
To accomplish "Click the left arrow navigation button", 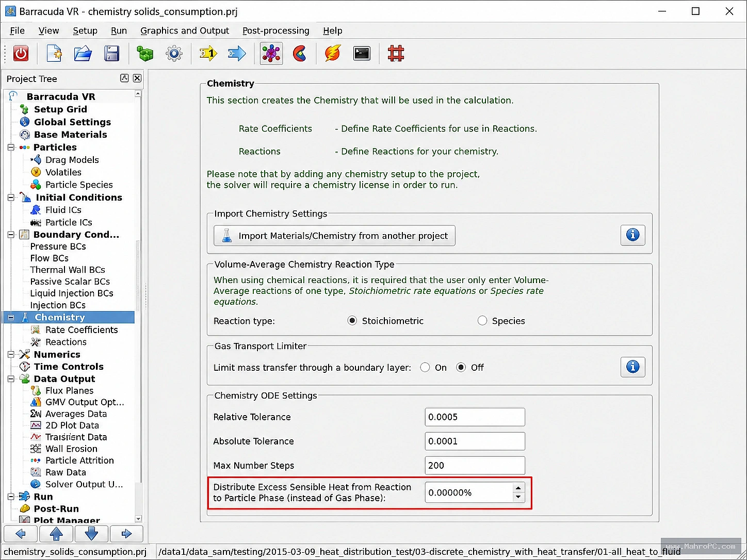I will (21, 534).
